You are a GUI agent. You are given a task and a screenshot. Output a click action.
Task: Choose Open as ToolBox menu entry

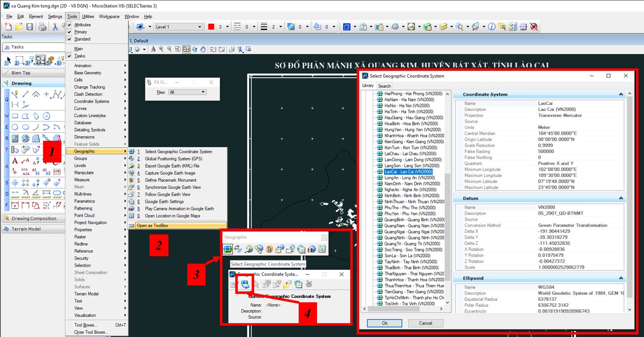point(153,225)
